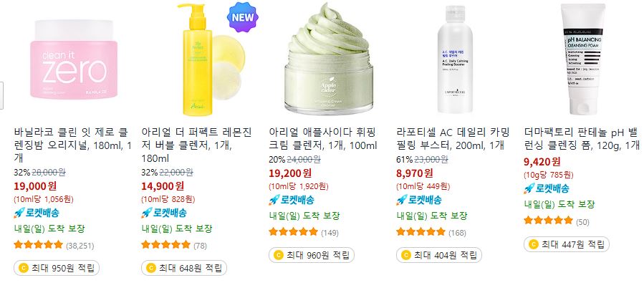Image resolution: width=644 pixels, height=303 pixels.
Task: Click the NEW badge on the lemon cleanser
Action: point(242,17)
